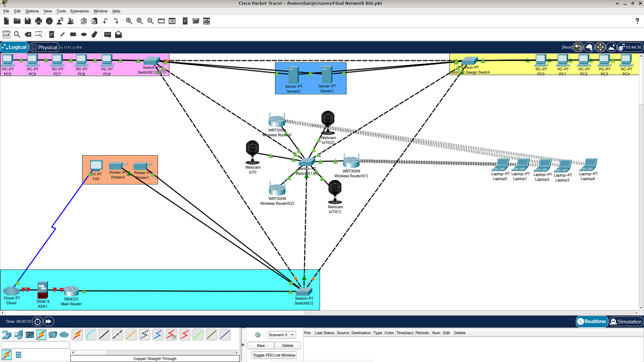Screen dimensions: 644x362
Task: Expand the PDU panel arrow
Action: 243,345
